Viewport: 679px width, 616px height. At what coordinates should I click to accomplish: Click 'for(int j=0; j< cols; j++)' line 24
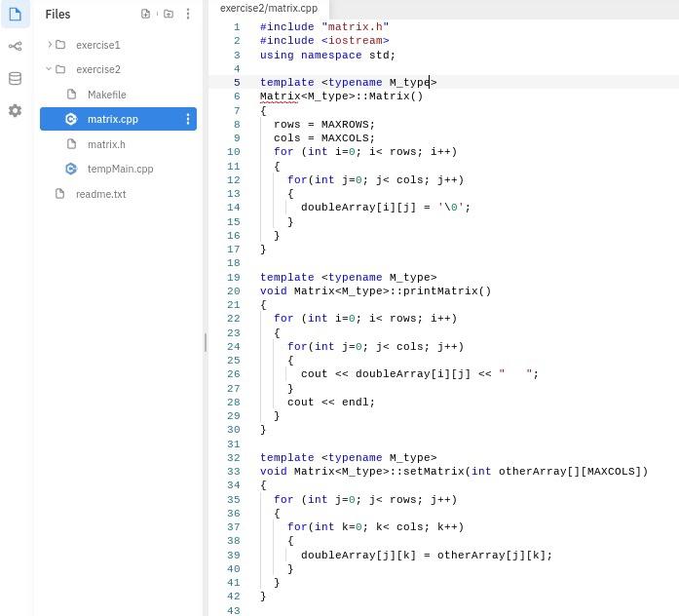click(x=375, y=347)
